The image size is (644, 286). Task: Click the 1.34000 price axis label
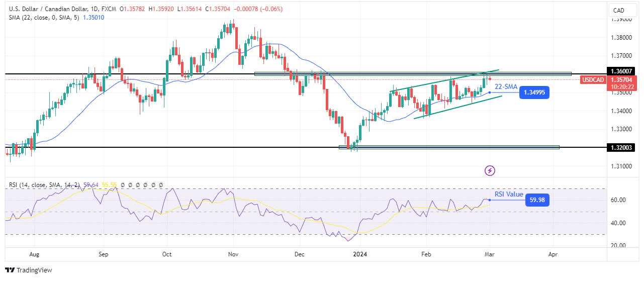pyautogui.click(x=621, y=111)
